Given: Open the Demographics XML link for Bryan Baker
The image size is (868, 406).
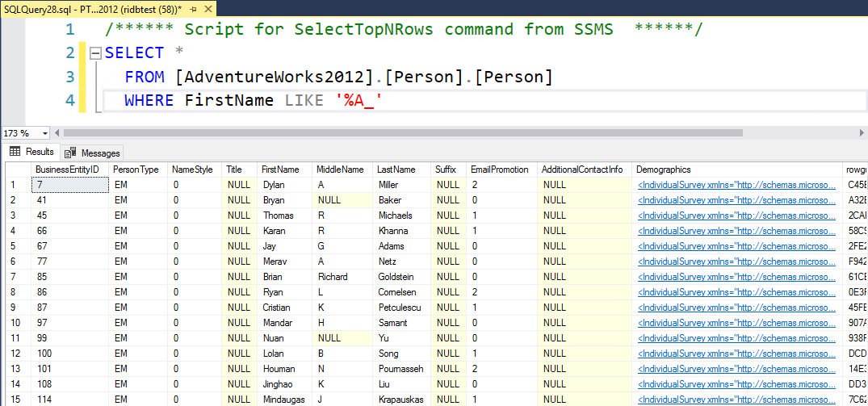Looking at the screenshot, I should pos(736,200).
